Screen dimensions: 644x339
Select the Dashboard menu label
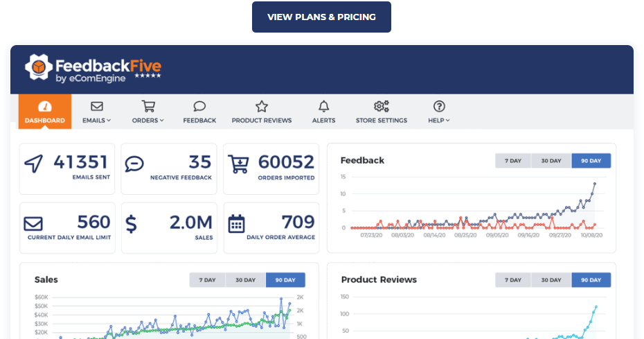(45, 121)
